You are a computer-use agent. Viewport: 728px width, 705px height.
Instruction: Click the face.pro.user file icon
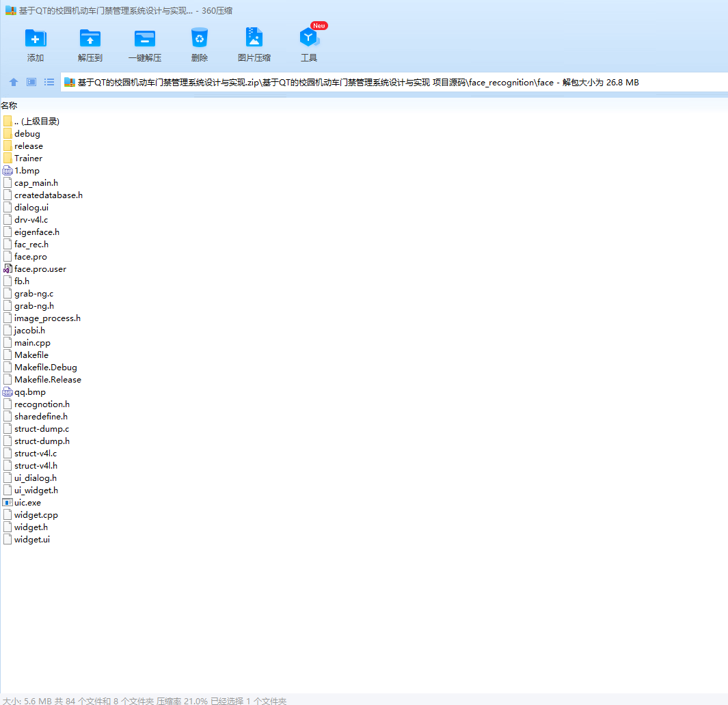(x=8, y=268)
